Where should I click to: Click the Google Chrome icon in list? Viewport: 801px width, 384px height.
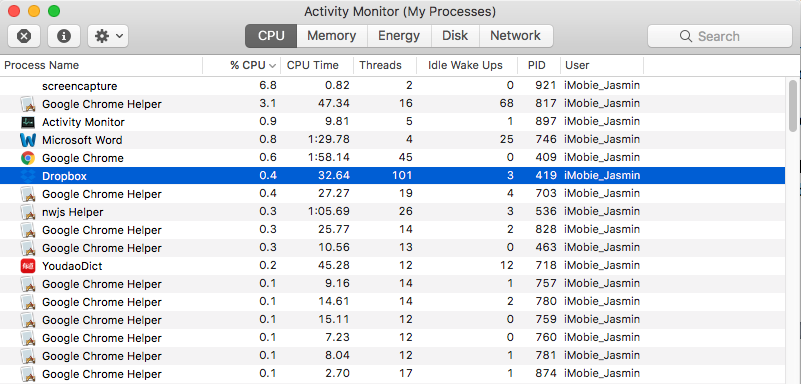point(28,158)
